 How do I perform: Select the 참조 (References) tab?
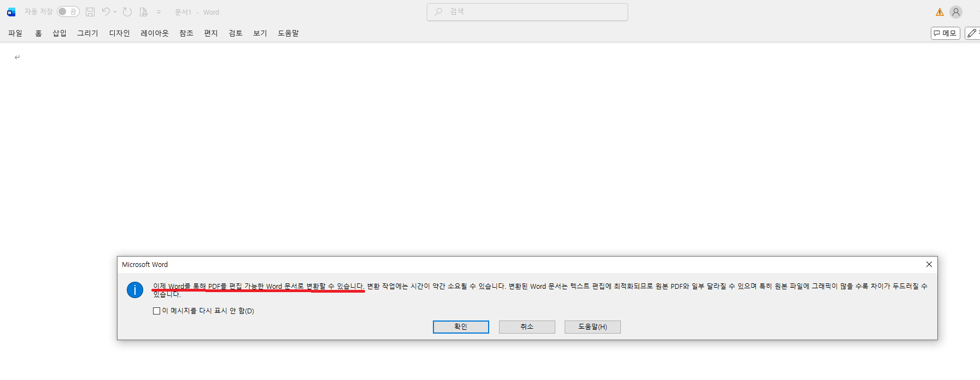(x=186, y=33)
